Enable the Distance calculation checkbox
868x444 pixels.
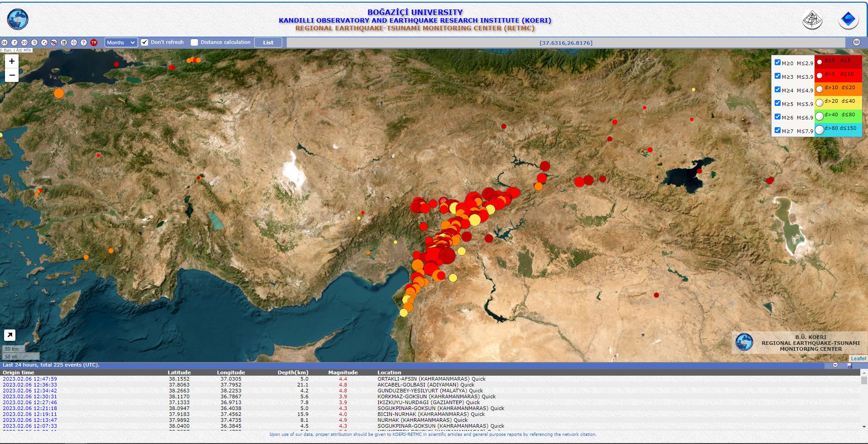click(194, 42)
